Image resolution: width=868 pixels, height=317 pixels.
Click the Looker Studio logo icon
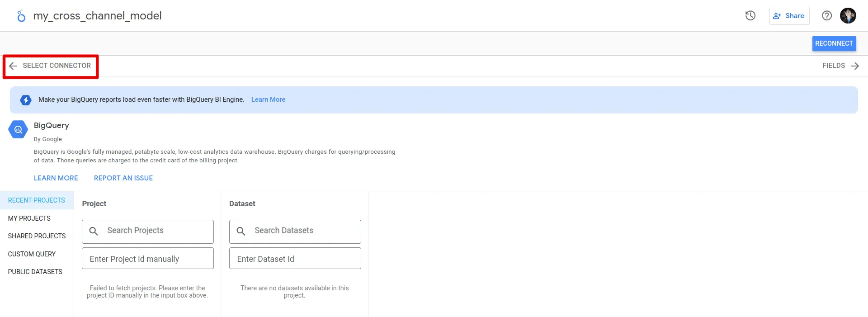point(21,16)
